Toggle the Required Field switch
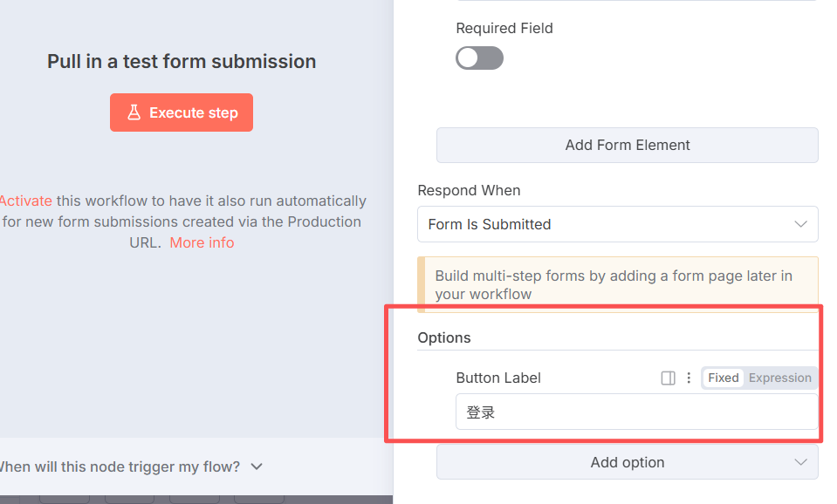Screen dimensions: 837x504 click(479, 58)
